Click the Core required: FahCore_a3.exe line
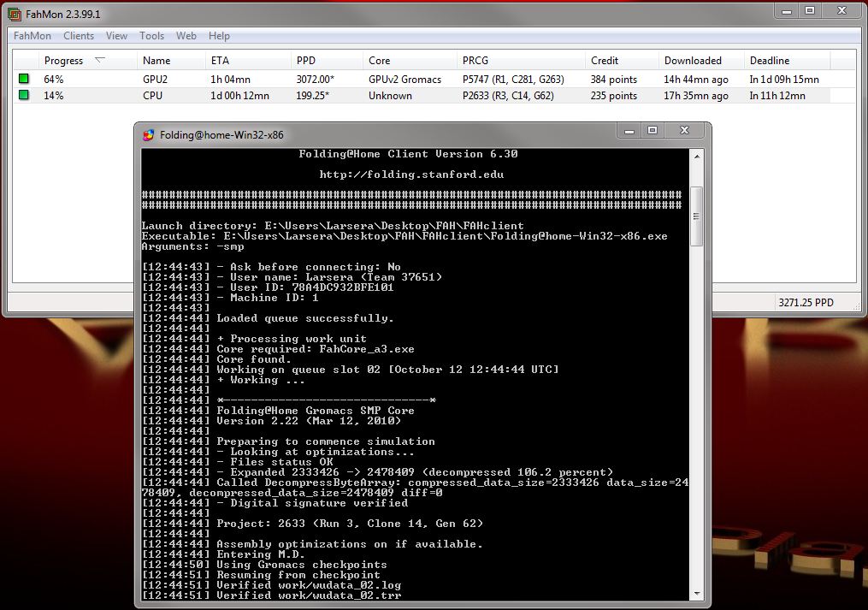Viewport: 868px width, 610px height. click(316, 349)
